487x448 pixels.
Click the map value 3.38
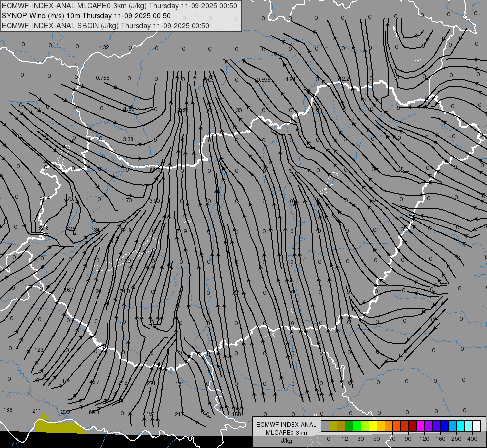[x=128, y=139]
